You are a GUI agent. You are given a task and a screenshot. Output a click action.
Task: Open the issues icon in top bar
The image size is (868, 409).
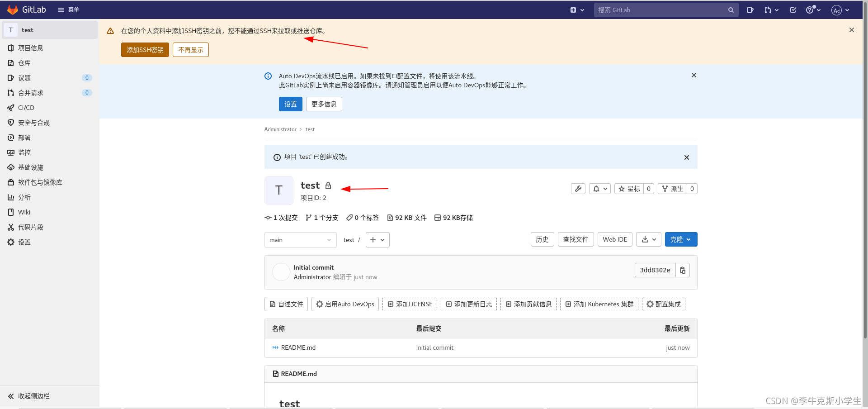click(750, 10)
